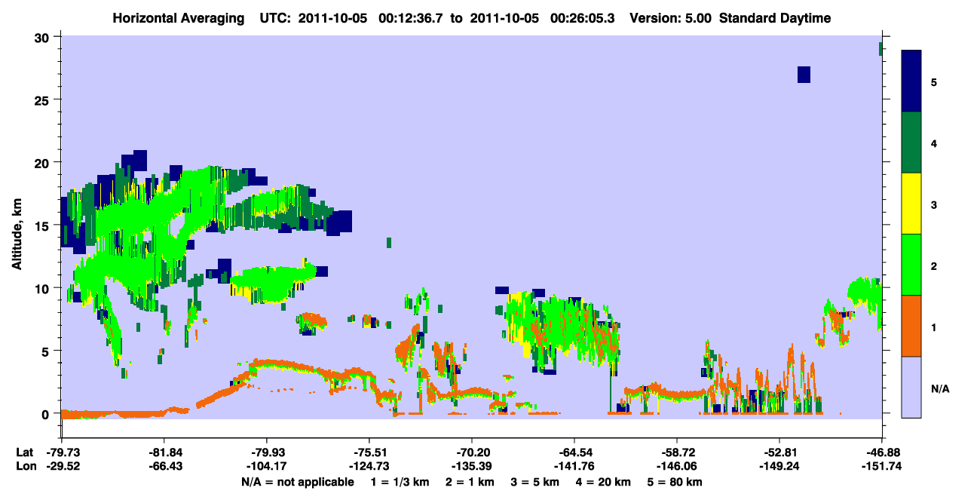Click the '4 = 20 km' legend text

[x=605, y=482]
